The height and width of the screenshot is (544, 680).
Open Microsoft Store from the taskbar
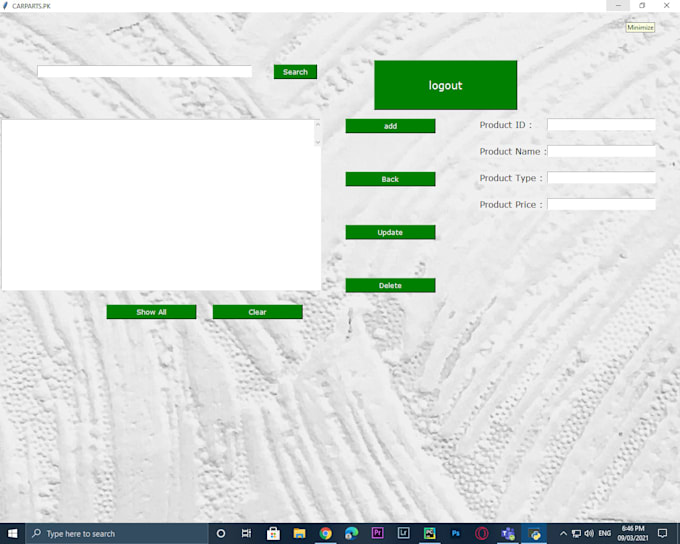click(273, 534)
